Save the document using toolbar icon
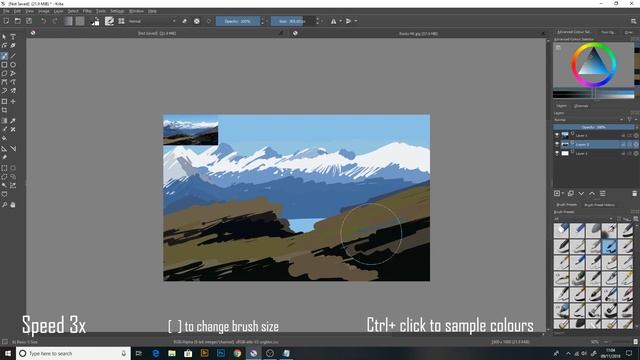The height and width of the screenshot is (360, 640). tap(29, 21)
